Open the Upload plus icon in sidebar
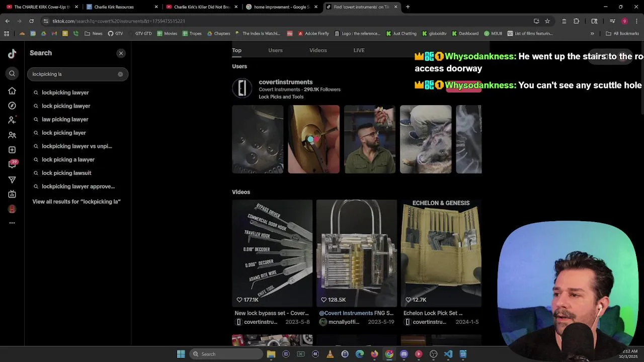This screenshot has height=362, width=644. (x=12, y=150)
